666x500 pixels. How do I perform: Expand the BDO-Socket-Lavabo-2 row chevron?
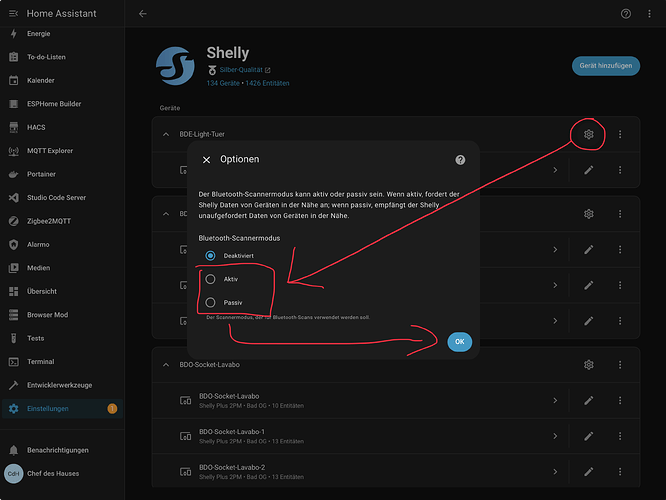555,472
